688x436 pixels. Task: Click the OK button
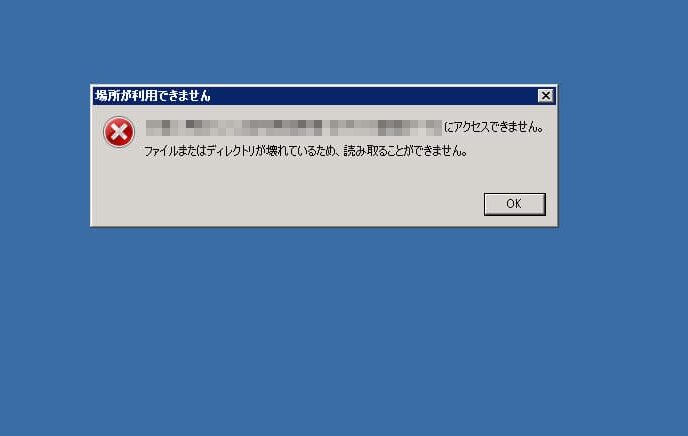pyautogui.click(x=515, y=204)
